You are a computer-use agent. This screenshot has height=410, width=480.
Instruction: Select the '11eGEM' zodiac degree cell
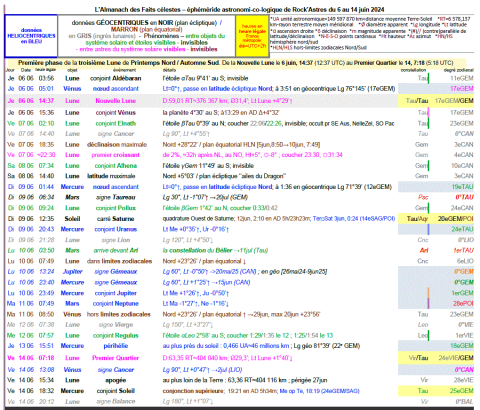tap(462, 78)
